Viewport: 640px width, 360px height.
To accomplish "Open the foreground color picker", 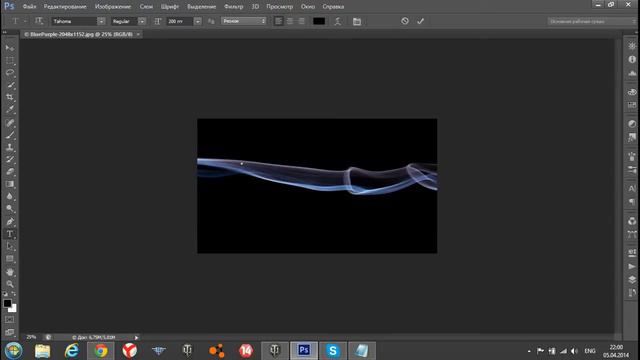I will tap(7, 303).
